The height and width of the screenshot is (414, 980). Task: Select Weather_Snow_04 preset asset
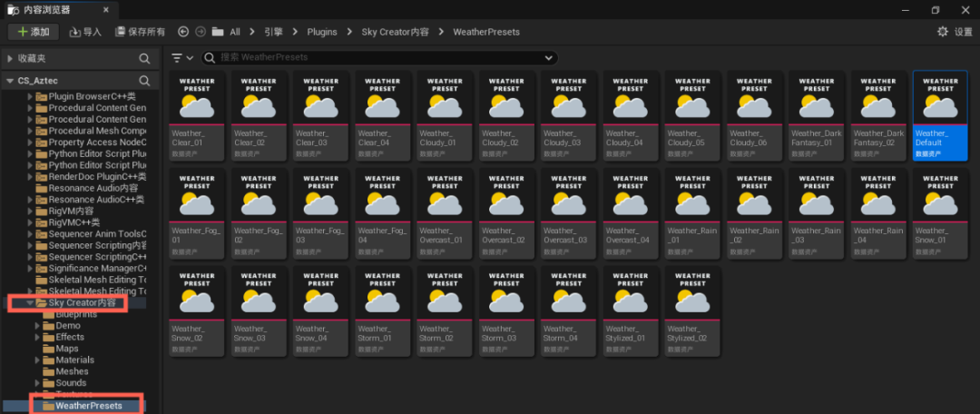pos(321,310)
